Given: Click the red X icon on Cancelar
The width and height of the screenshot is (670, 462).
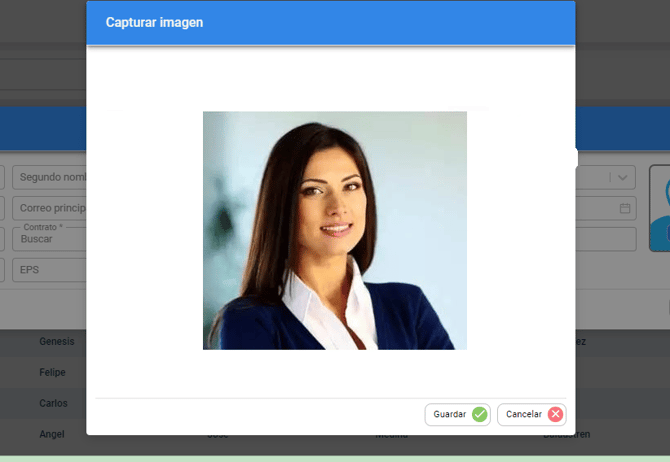Looking at the screenshot, I should coord(555,414).
